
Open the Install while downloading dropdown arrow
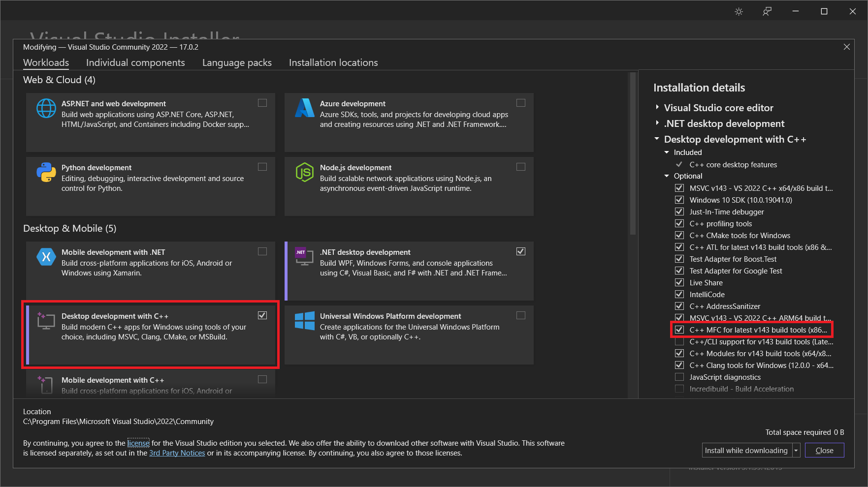pyautogui.click(x=796, y=450)
